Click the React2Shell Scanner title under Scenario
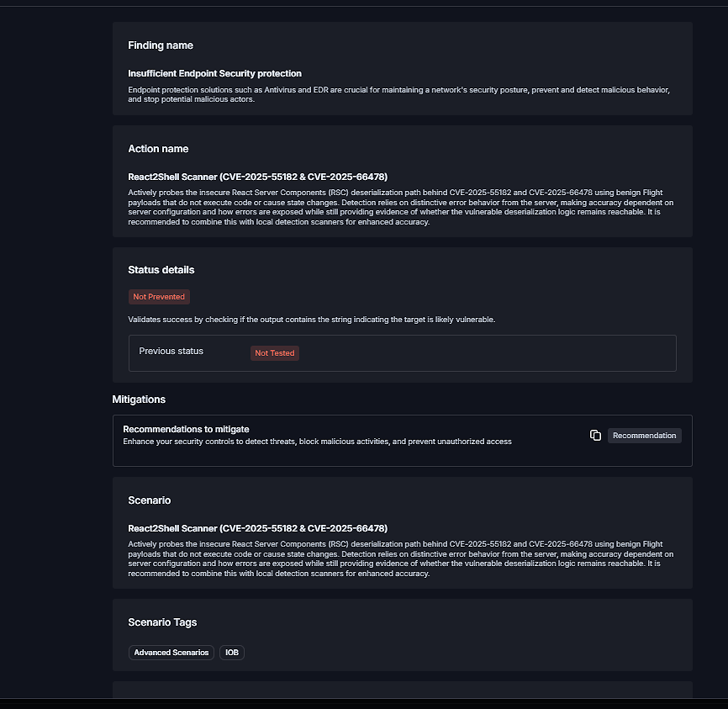728x709 pixels. (257, 528)
